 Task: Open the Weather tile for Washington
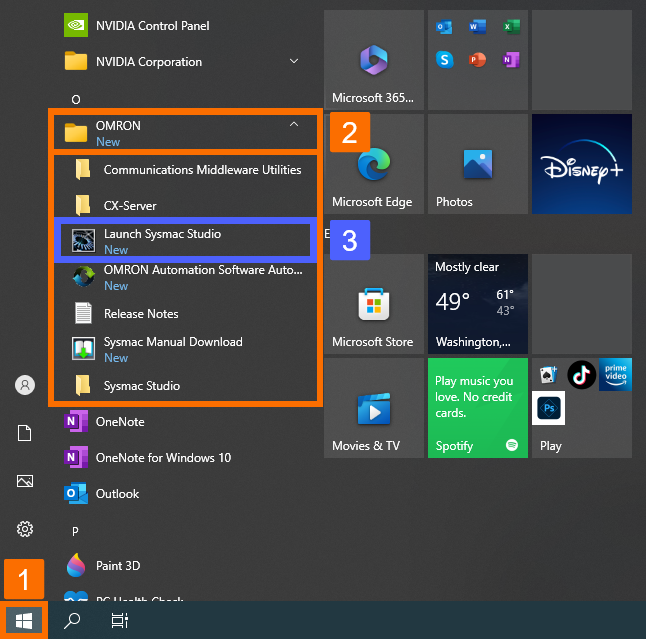tap(477, 306)
